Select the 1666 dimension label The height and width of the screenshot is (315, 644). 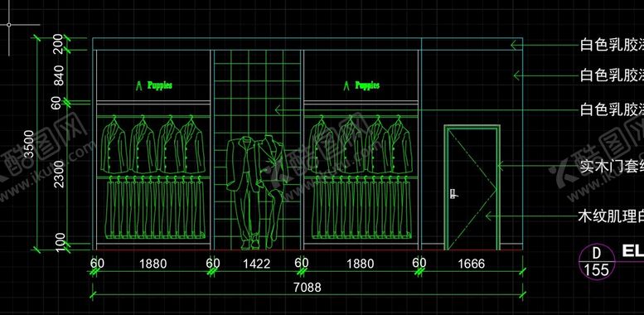(x=471, y=264)
